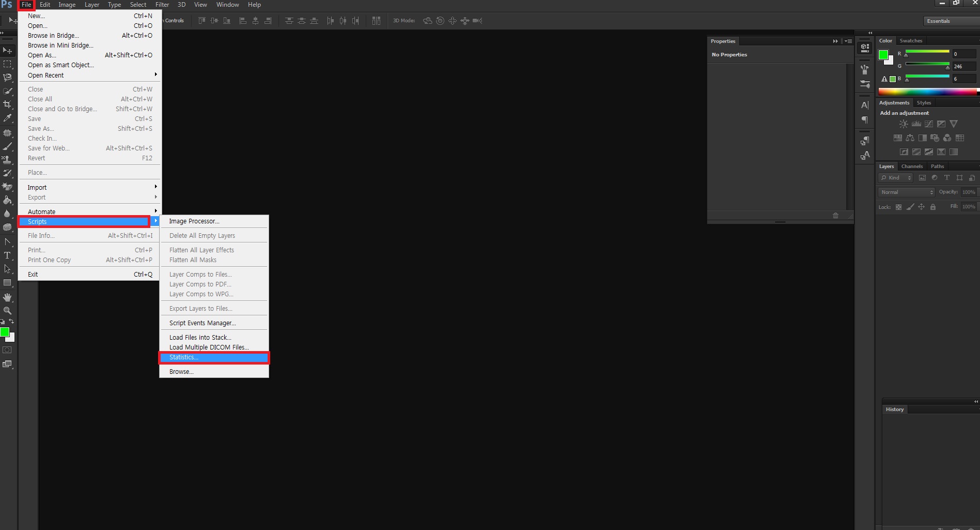Screen dimensions: 980x530
Task: Open the Character panel icon
Action: pyautogui.click(x=865, y=105)
